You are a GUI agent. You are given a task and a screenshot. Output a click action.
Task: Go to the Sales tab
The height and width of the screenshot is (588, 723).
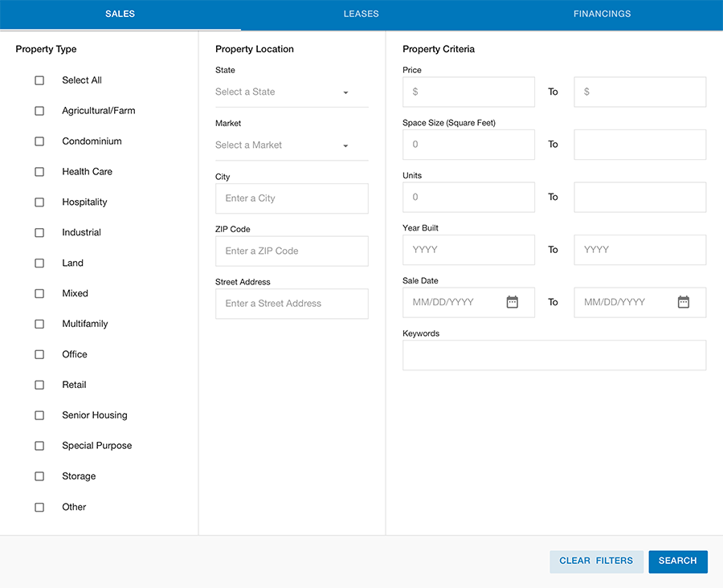point(120,14)
